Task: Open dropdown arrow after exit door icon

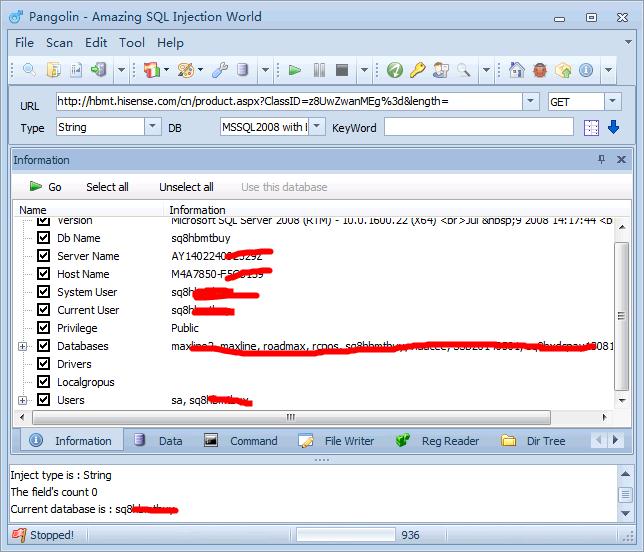Action: (121, 70)
